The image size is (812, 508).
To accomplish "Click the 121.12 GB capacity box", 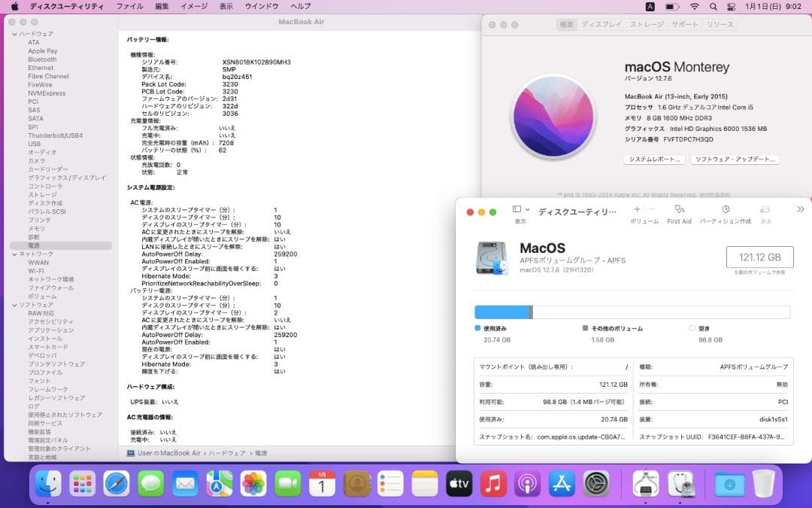I will pyautogui.click(x=759, y=257).
